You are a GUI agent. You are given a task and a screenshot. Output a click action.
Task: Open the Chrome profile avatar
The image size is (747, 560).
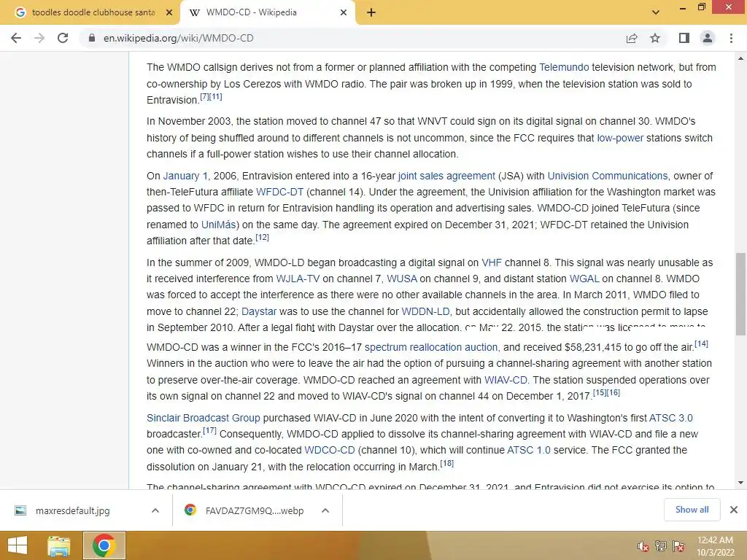(x=708, y=38)
